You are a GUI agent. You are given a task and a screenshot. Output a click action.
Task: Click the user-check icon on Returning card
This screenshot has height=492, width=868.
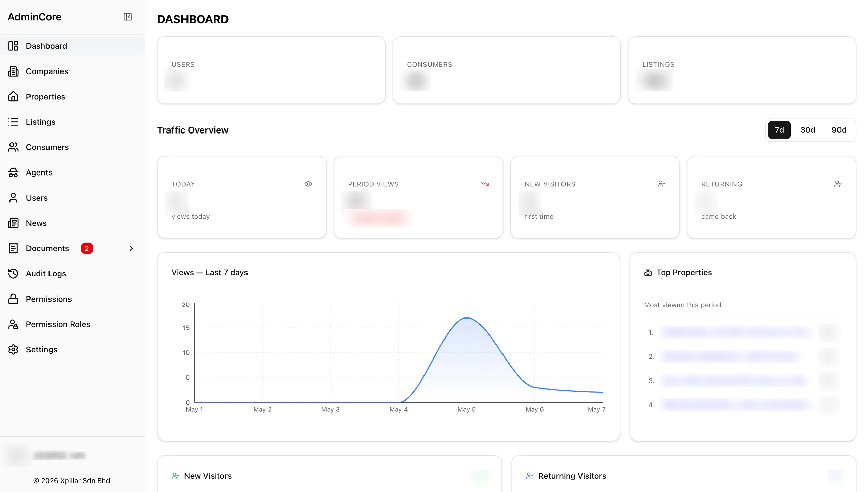tap(838, 184)
